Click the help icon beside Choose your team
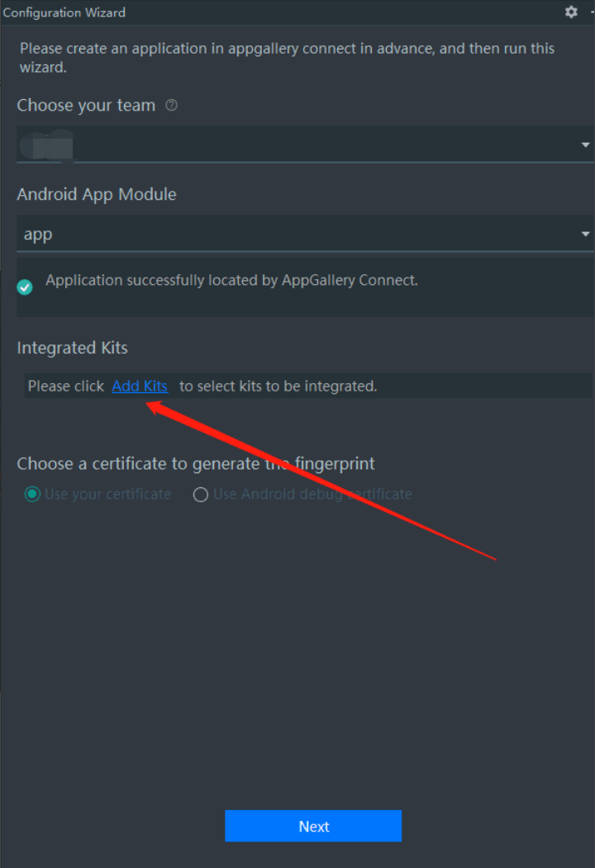Screen dimensions: 595x868 point(172,106)
